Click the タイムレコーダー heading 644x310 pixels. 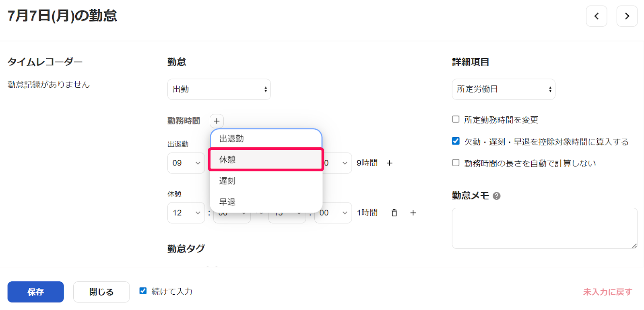[45, 62]
